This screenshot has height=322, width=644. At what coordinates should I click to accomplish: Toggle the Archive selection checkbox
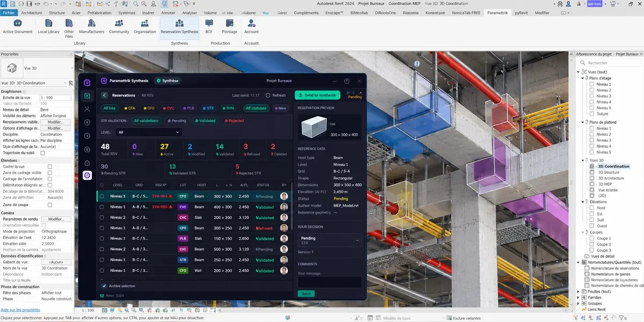pos(104,286)
